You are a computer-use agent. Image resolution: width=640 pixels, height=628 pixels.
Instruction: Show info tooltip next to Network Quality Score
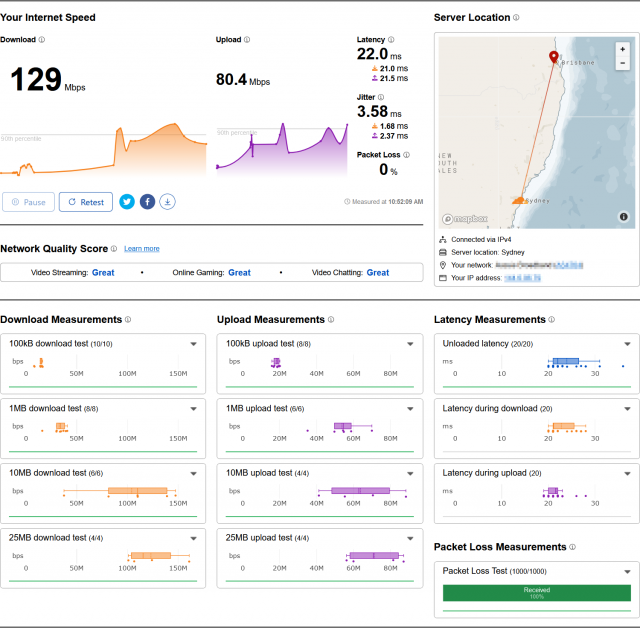[x=114, y=249]
